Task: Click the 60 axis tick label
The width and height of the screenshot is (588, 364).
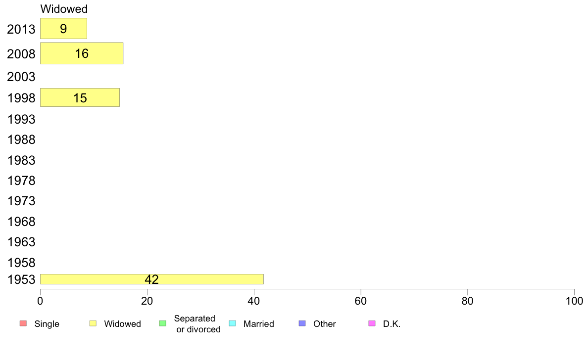Action: tap(361, 301)
